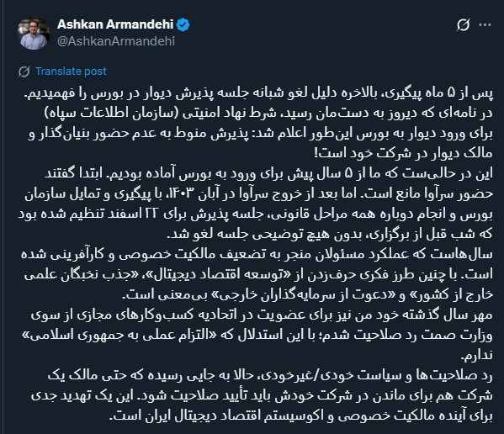Click the display name Ashkan Armandehi
Viewport: 504px width, 434px height.
click(115, 24)
